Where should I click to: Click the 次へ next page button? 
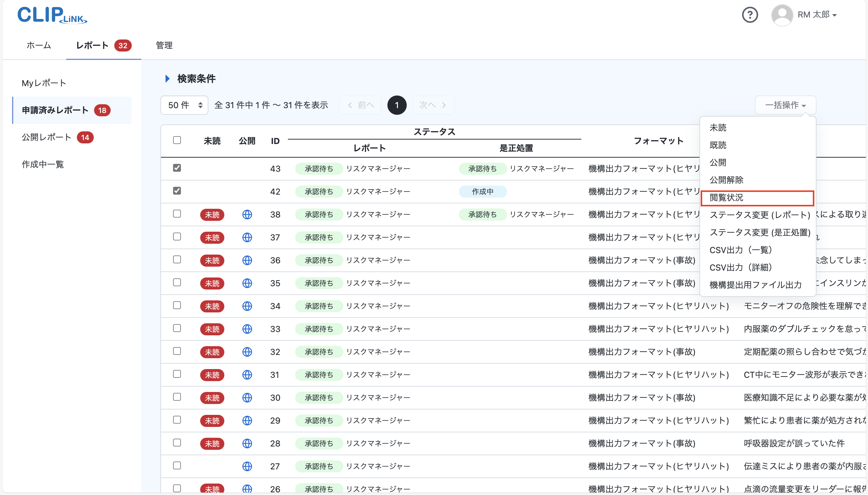433,105
